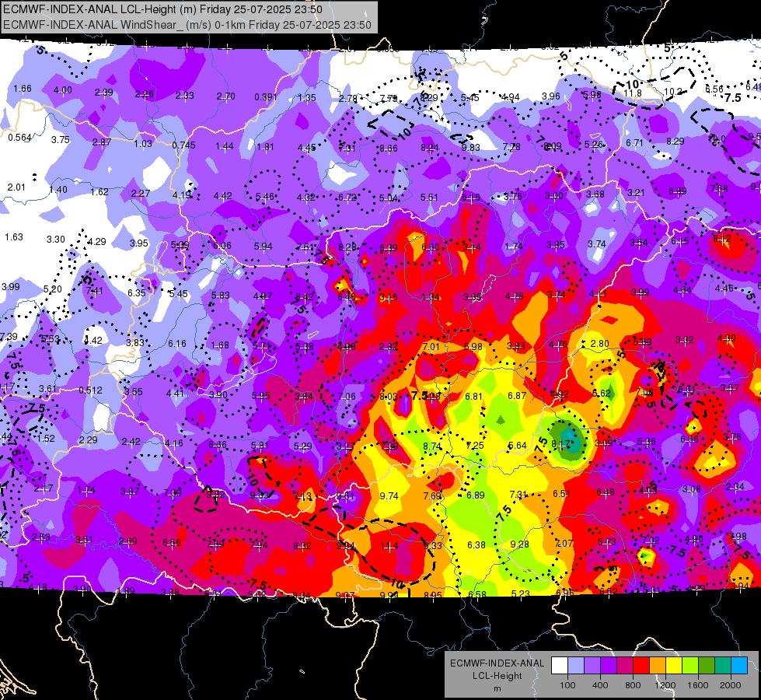
Task: Click the legend label 1200
Action: 665,685
